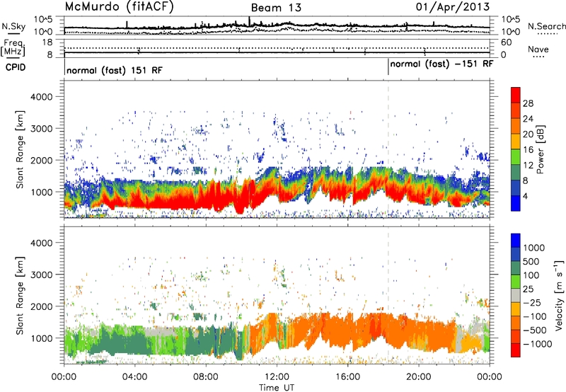Screen dimensions: 566x392
Task: Click the 18 tick on frequency axis
Action: 47,42
